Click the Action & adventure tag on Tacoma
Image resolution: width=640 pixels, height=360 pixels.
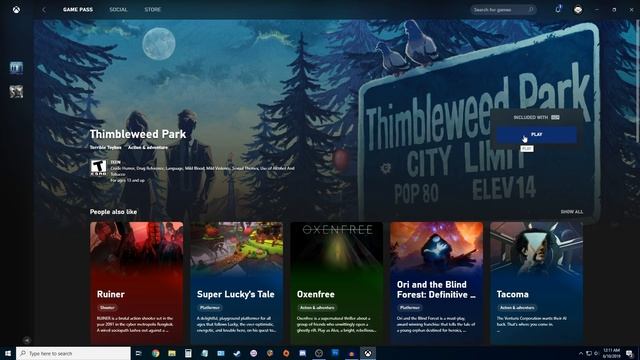[x=517, y=308]
